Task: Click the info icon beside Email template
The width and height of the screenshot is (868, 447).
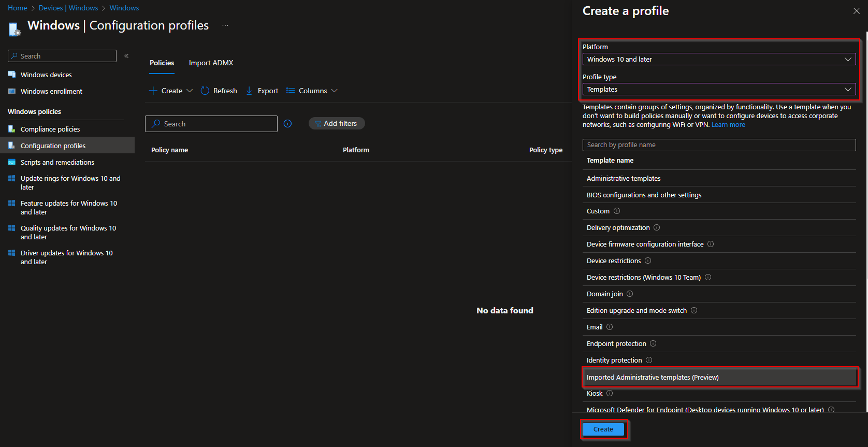Action: click(x=610, y=327)
